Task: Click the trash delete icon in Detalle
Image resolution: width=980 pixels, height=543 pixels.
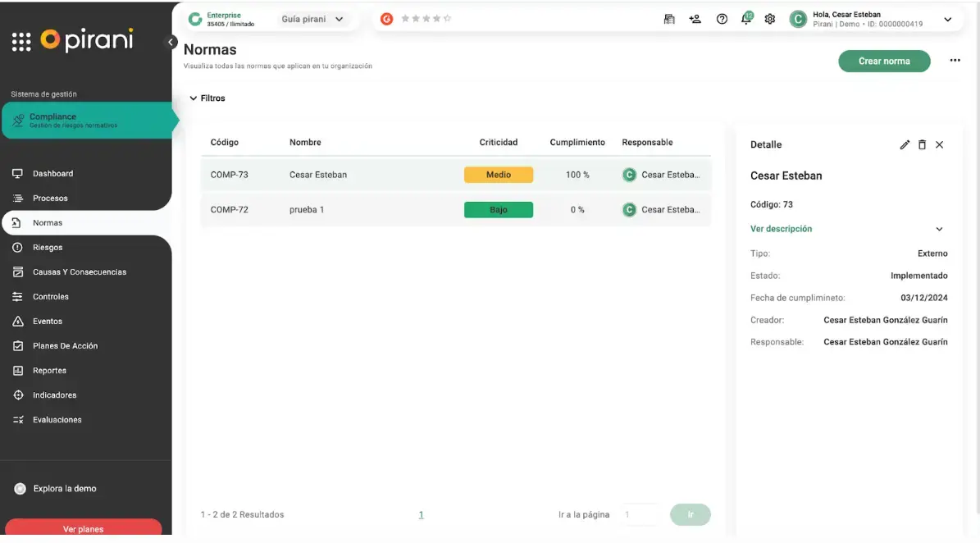Action: coord(922,144)
